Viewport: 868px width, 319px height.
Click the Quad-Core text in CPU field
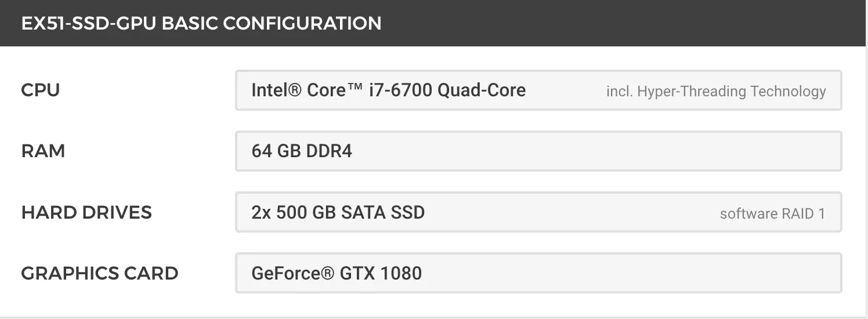(x=482, y=90)
